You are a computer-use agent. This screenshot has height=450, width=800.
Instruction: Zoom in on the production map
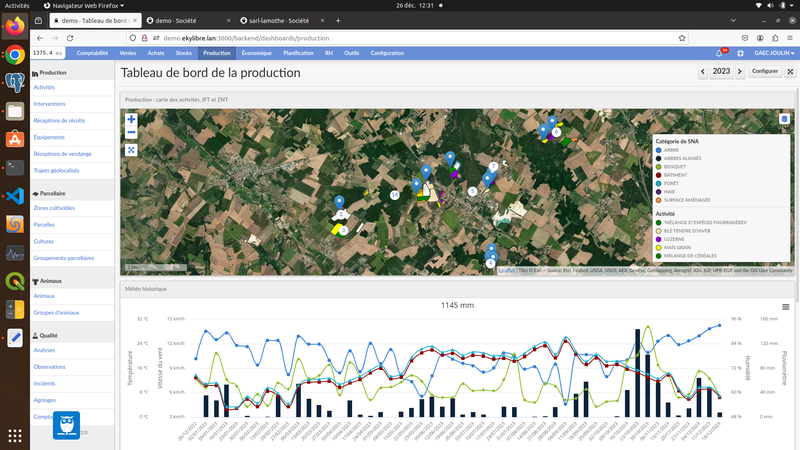pos(131,119)
